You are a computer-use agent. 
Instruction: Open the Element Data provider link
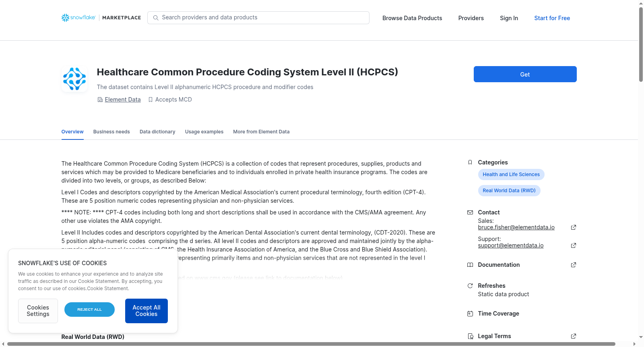[x=123, y=100]
